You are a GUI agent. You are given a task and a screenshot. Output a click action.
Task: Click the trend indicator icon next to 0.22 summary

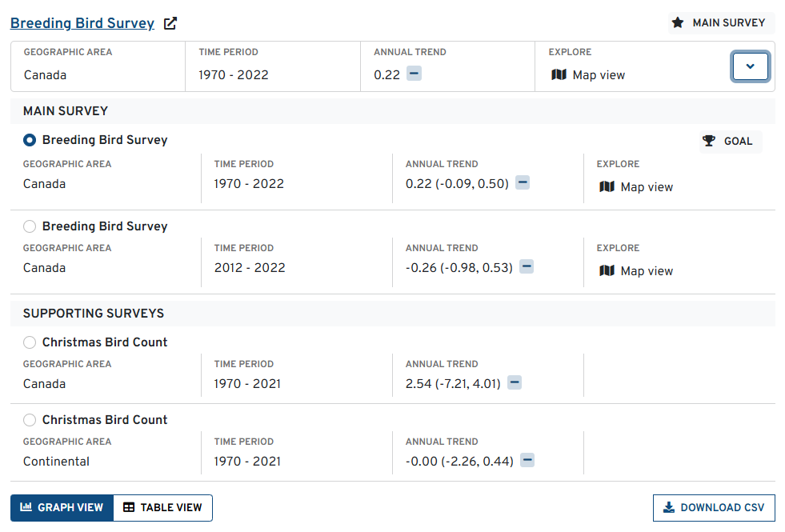414,74
